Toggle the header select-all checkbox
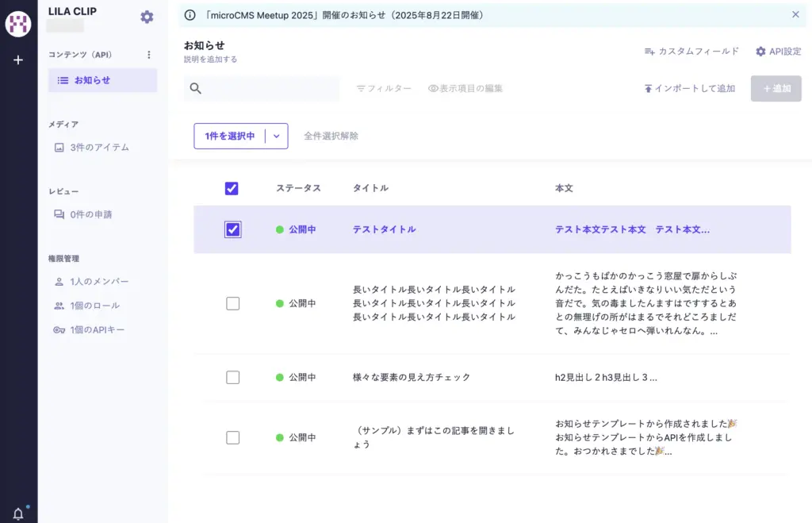 [x=232, y=188]
